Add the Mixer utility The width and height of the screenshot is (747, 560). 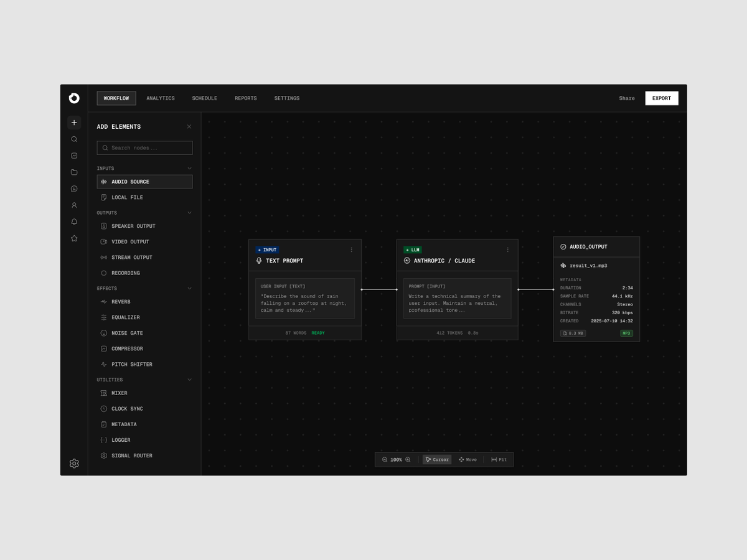click(144, 393)
